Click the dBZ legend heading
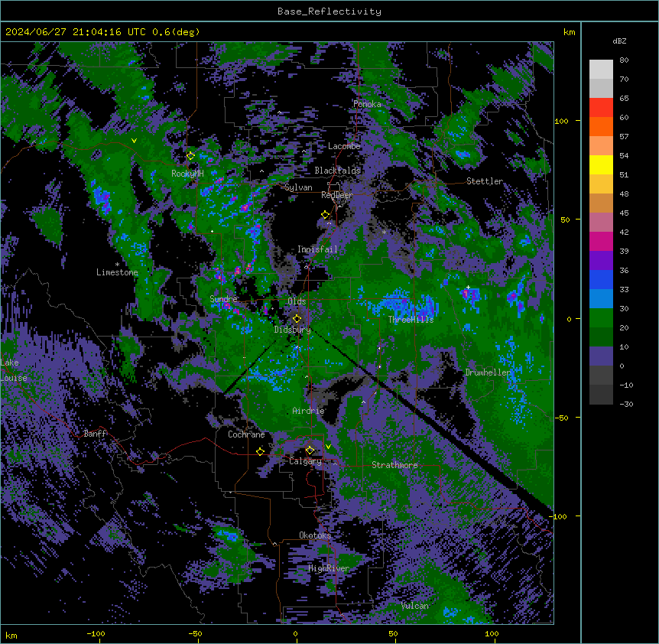This screenshot has height=644, width=659. point(619,41)
